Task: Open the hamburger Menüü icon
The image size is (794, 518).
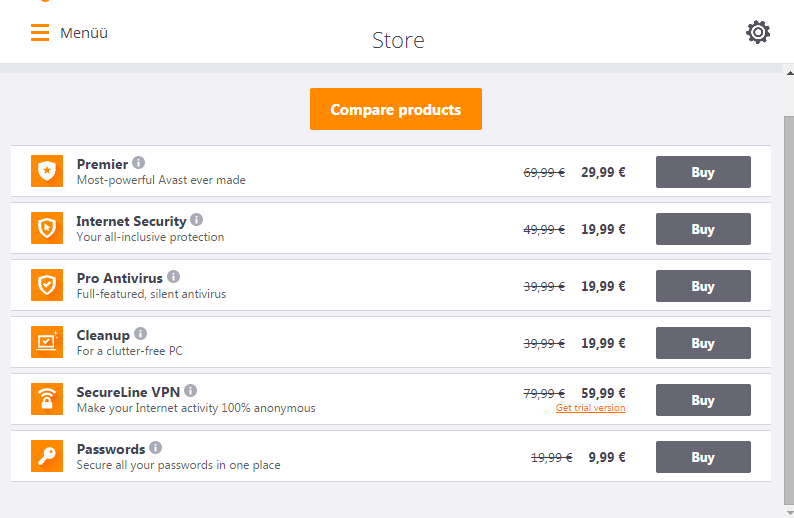Action: click(x=40, y=32)
